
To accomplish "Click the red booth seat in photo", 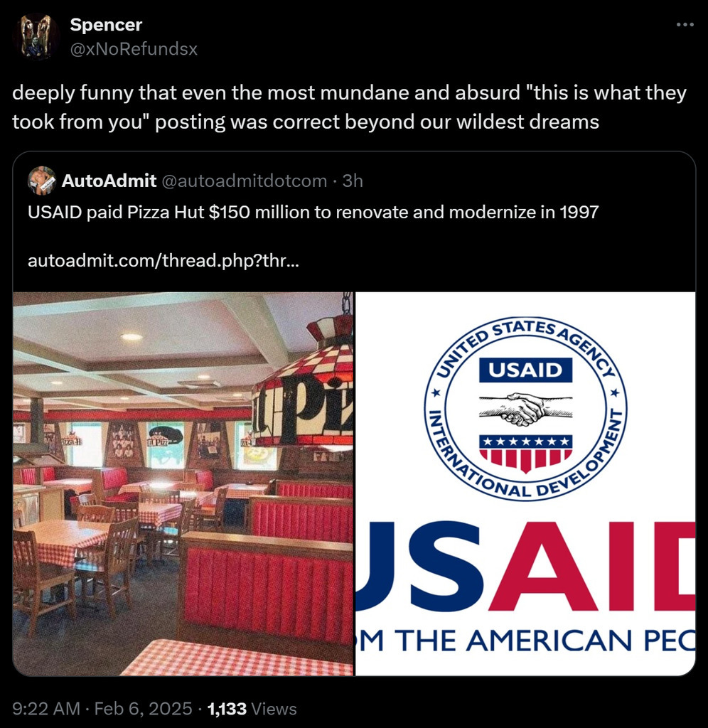I will point(267,591).
